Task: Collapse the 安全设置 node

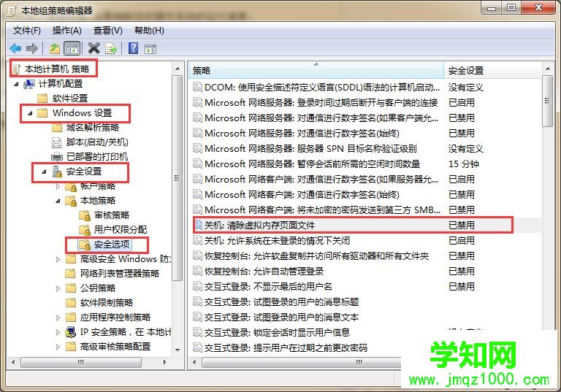Action: [45, 172]
